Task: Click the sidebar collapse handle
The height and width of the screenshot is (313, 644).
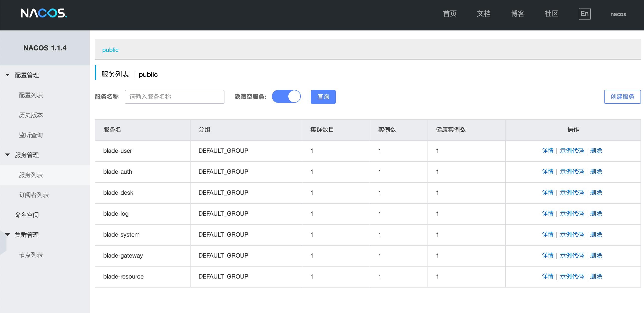Action: 3,243
